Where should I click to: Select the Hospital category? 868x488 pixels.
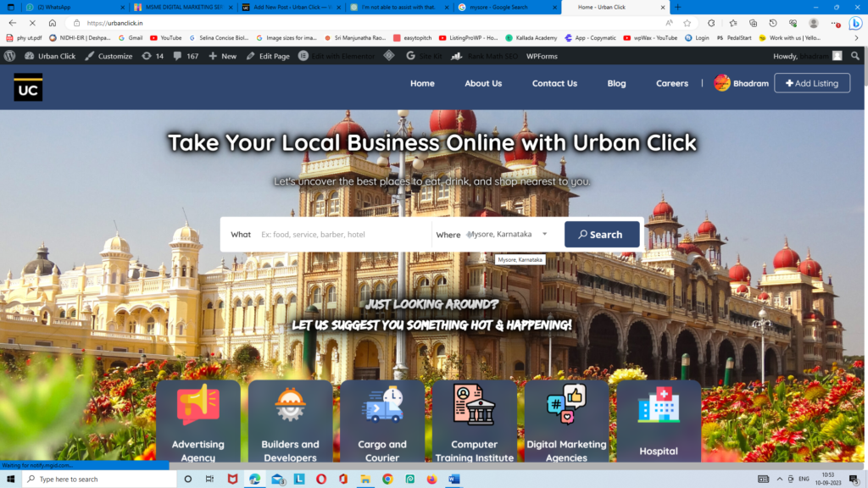(x=658, y=421)
